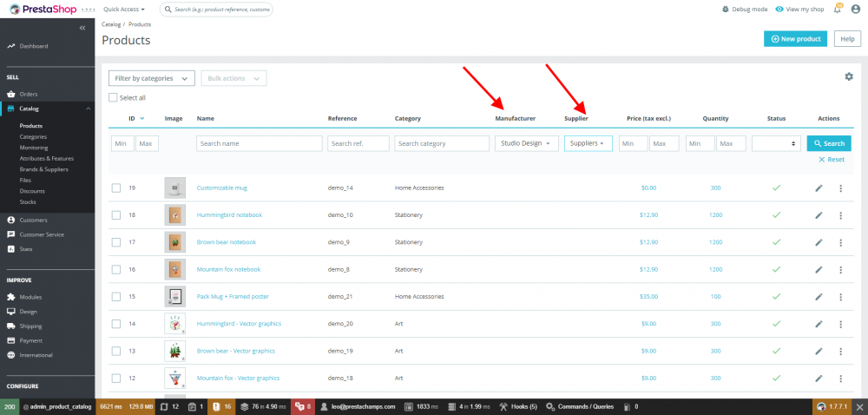Click the Search ref. input field
The image size is (868, 415).
[358, 143]
